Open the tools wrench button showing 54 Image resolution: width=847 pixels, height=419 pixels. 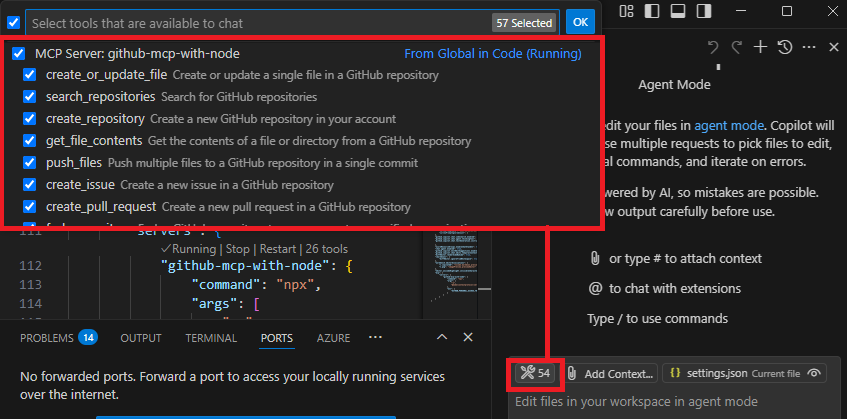click(x=535, y=373)
